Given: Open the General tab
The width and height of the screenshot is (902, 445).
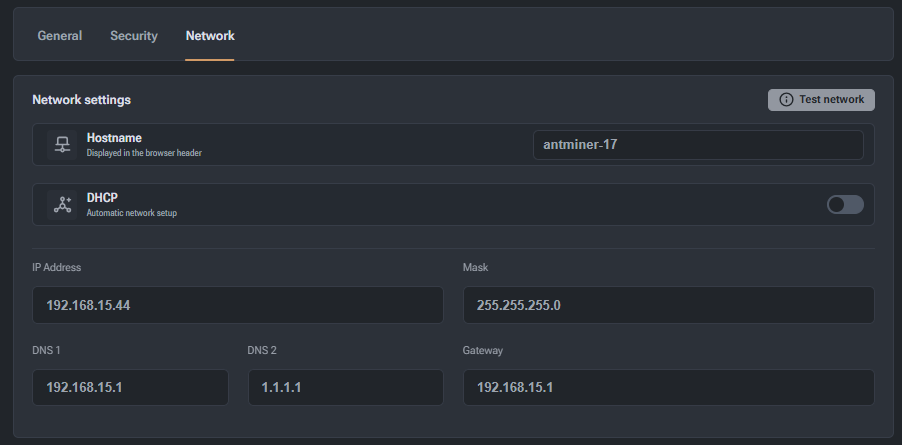Looking at the screenshot, I should (60, 36).
